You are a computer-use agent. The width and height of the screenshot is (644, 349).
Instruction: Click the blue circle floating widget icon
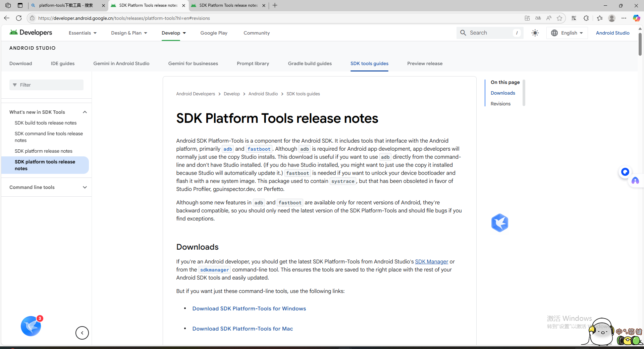click(x=625, y=172)
